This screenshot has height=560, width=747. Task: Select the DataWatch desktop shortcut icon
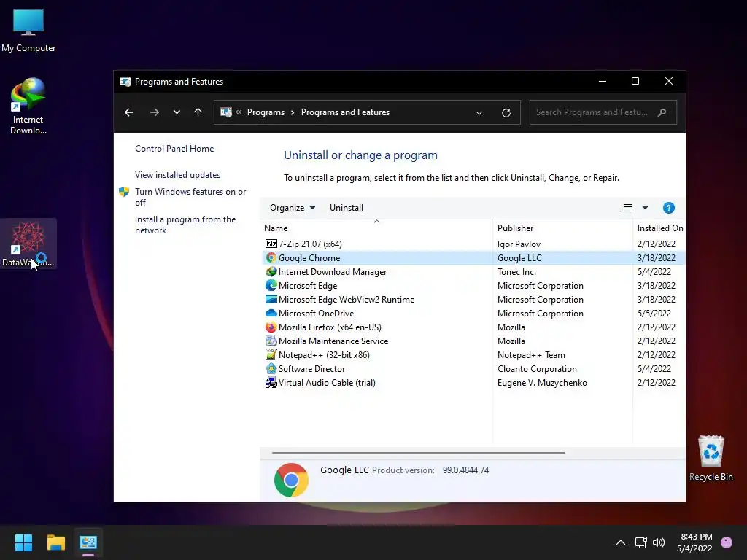tap(28, 244)
